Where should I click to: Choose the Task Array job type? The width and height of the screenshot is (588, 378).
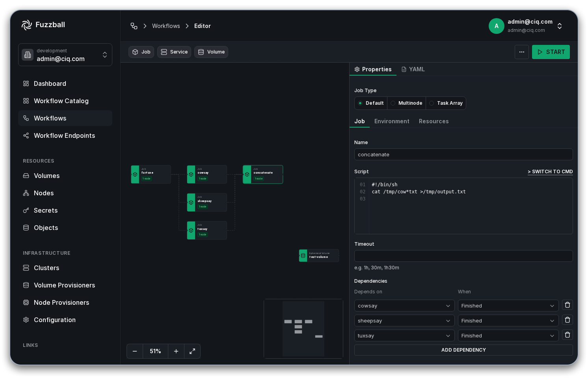(x=446, y=103)
